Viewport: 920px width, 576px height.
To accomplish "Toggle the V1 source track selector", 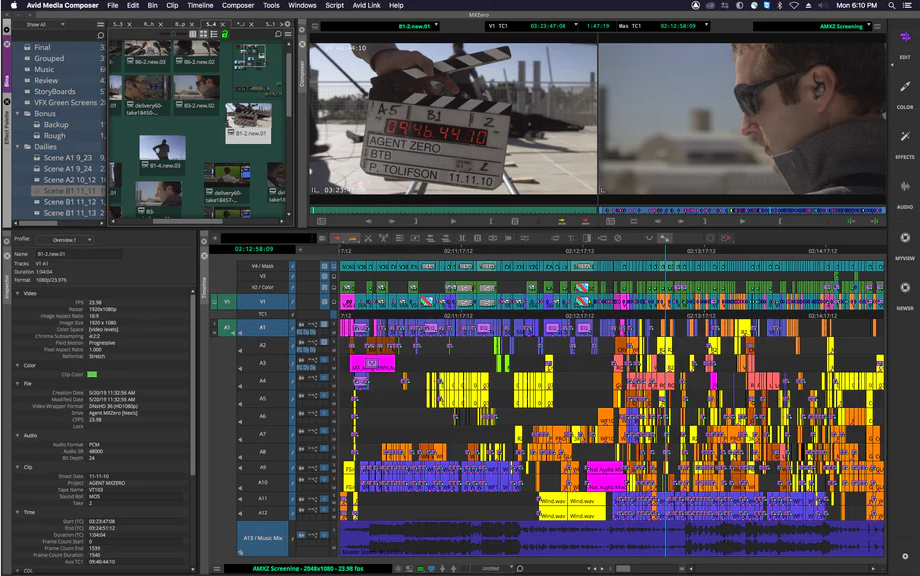I will click(x=226, y=301).
